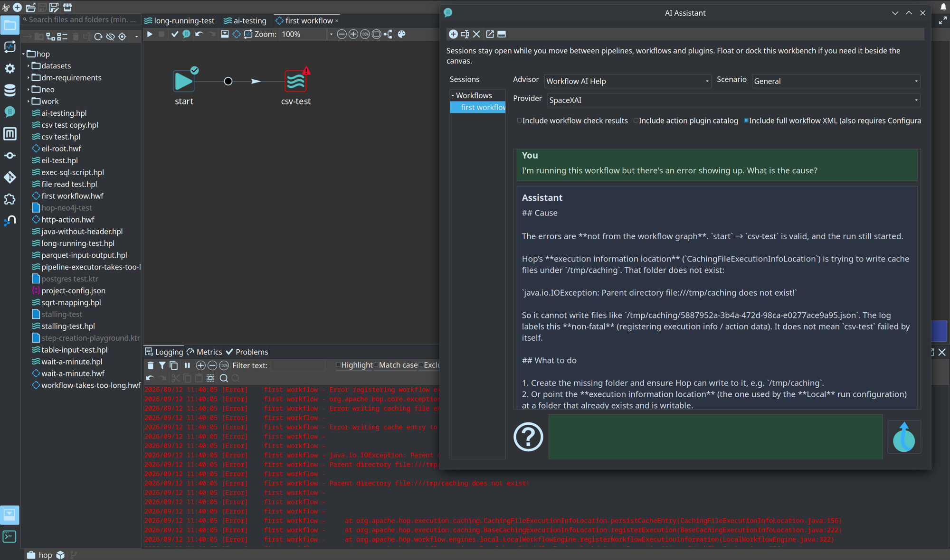Image resolution: width=950 pixels, height=560 pixels.
Task: Open the Advisor dropdown showing Workflow AI Help
Action: (x=627, y=81)
